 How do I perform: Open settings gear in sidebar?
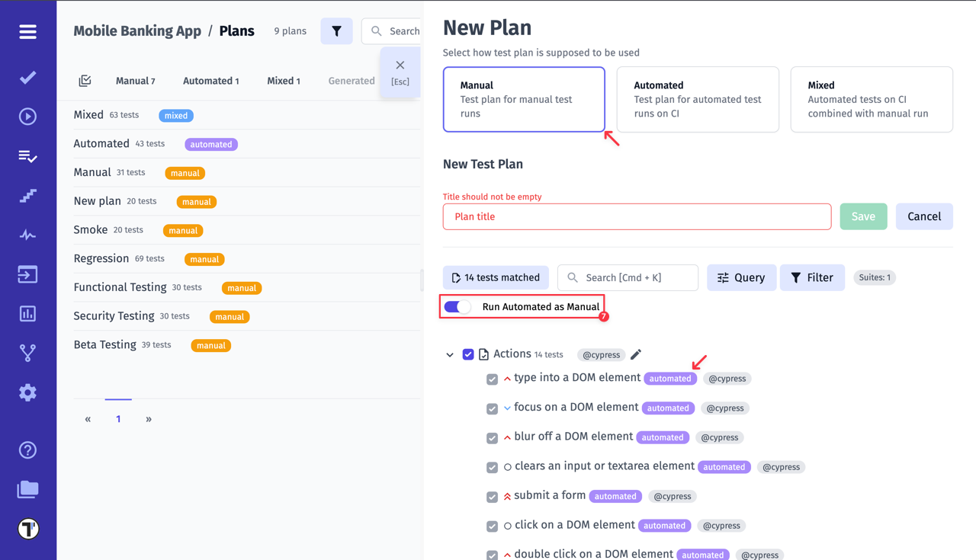[28, 392]
